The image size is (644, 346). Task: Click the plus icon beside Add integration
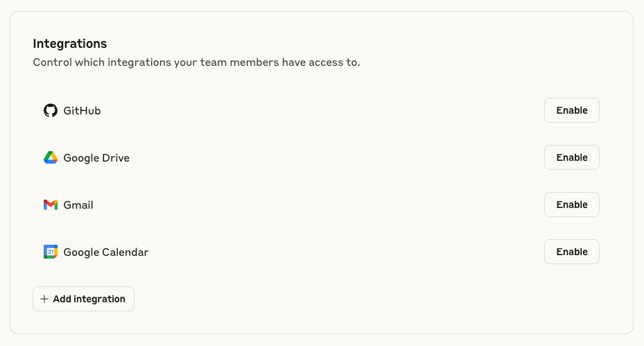tap(44, 299)
